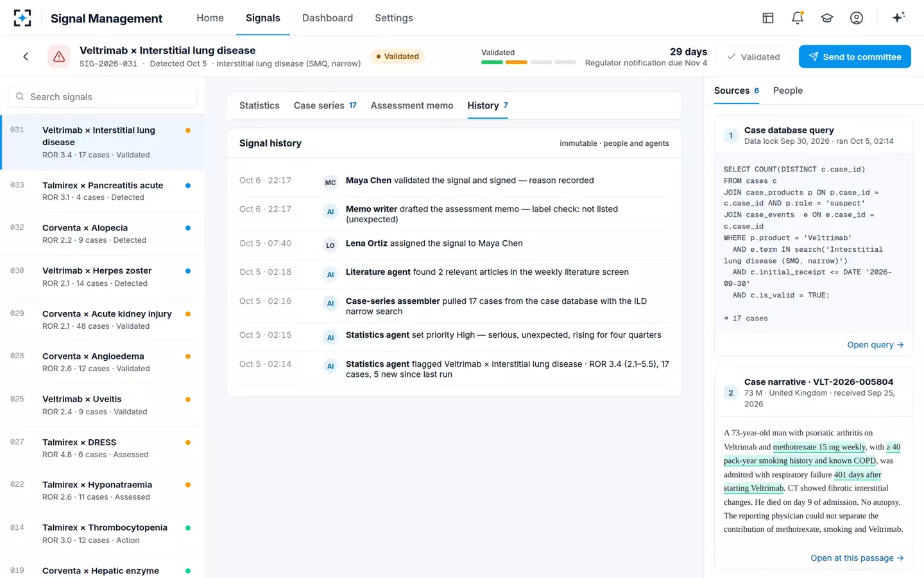The width and height of the screenshot is (924, 578).
Task: Click AI avatar beside Case-series assembler entry
Action: [330, 303]
